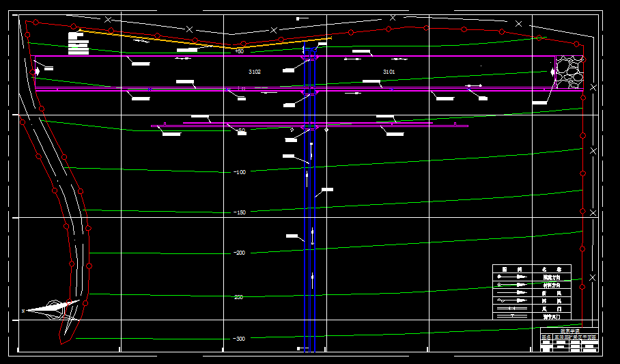Click the 3102 working face label

255,72
